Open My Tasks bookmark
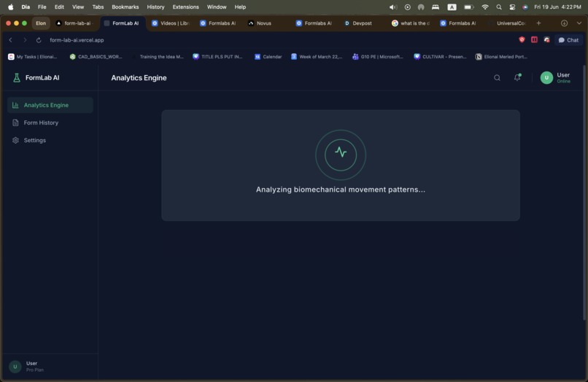588x382 pixels. click(x=33, y=57)
